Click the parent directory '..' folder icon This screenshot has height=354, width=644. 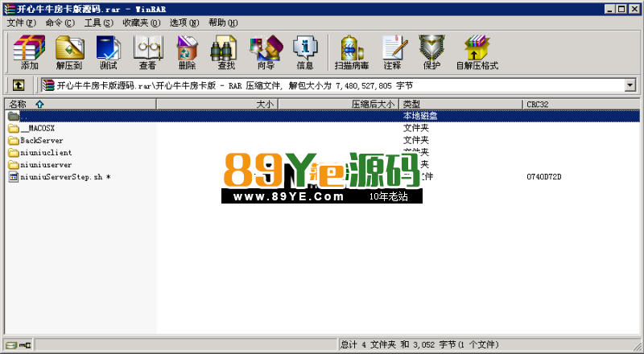click(14, 116)
